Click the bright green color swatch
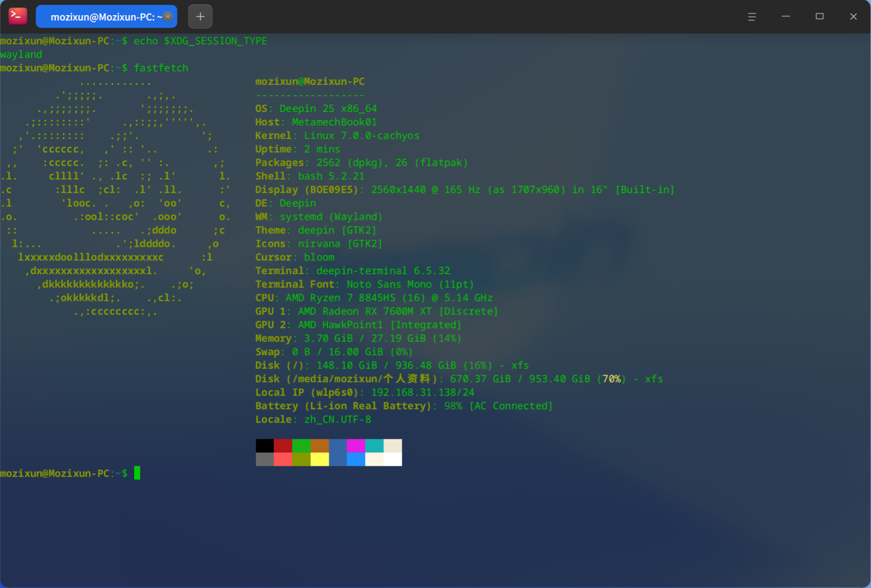Screen dimensions: 871x588 click(x=302, y=446)
